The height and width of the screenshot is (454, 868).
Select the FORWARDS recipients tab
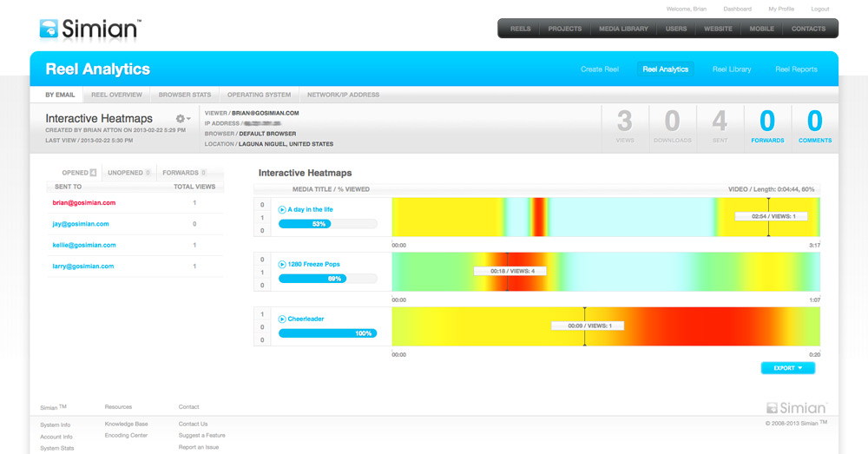[x=184, y=173]
